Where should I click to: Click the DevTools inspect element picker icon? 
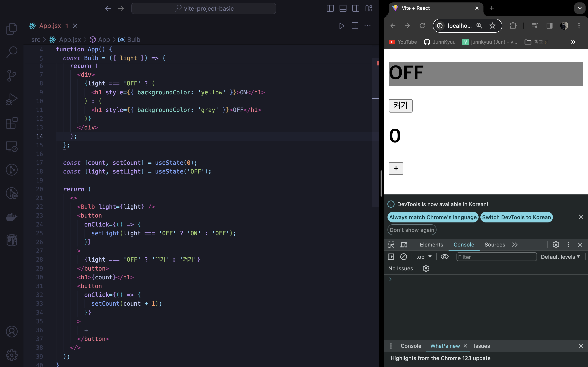(x=391, y=245)
